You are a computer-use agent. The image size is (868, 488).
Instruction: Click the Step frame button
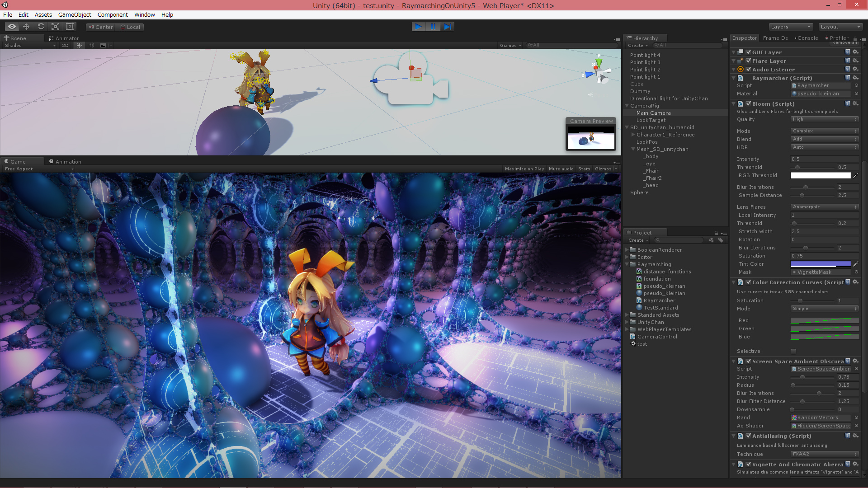447,27
